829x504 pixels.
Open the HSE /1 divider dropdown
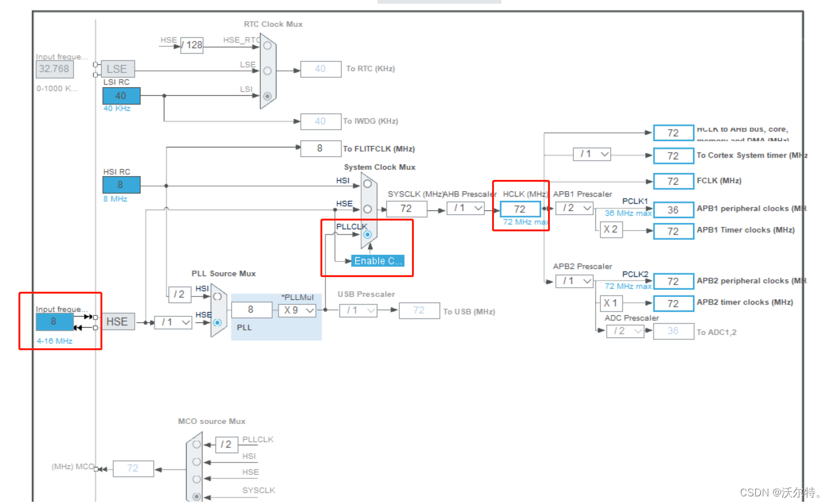(x=172, y=322)
